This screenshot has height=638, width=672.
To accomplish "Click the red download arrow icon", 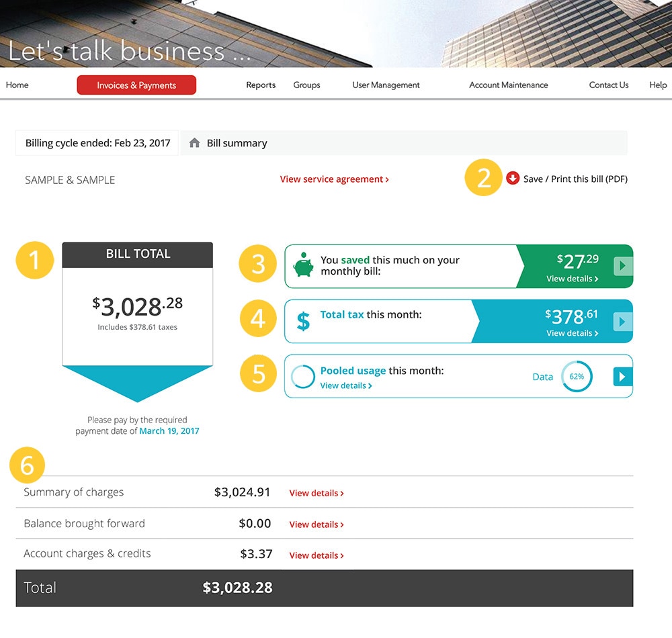I will [513, 179].
